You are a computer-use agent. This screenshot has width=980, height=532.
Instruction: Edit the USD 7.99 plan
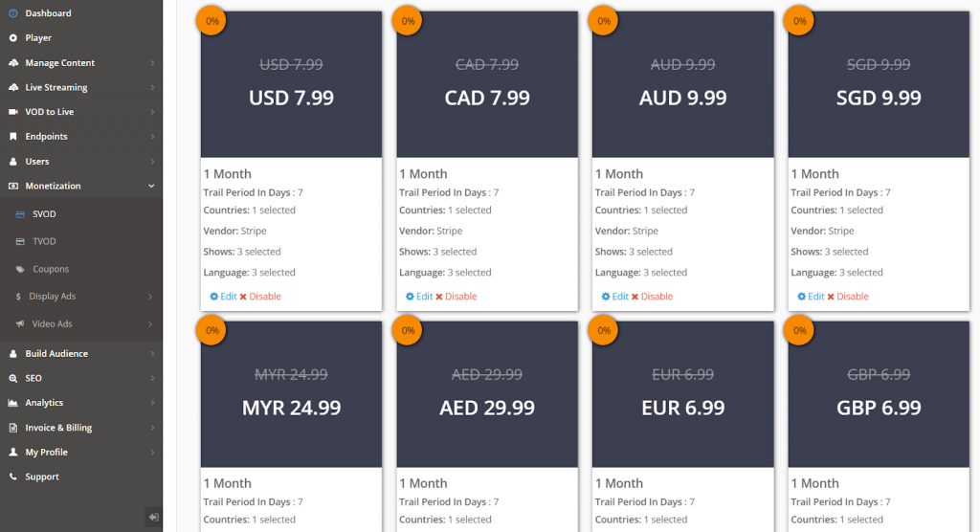tap(223, 297)
